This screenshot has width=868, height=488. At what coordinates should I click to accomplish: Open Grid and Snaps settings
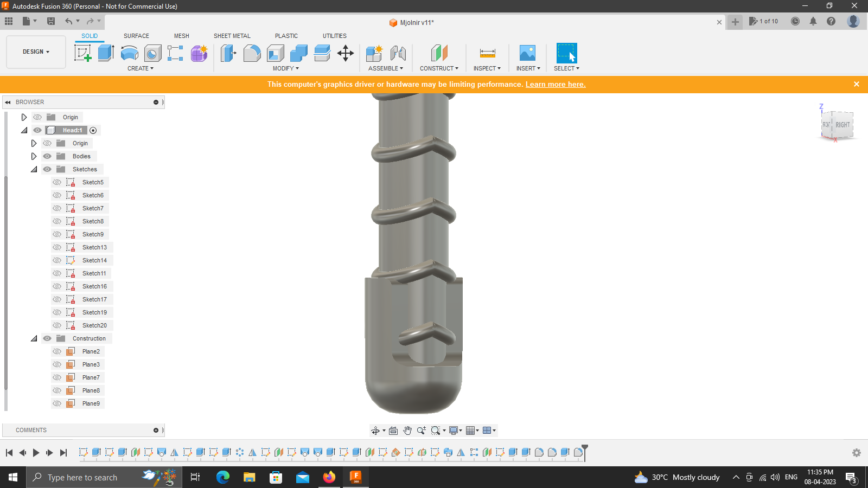coord(470,430)
